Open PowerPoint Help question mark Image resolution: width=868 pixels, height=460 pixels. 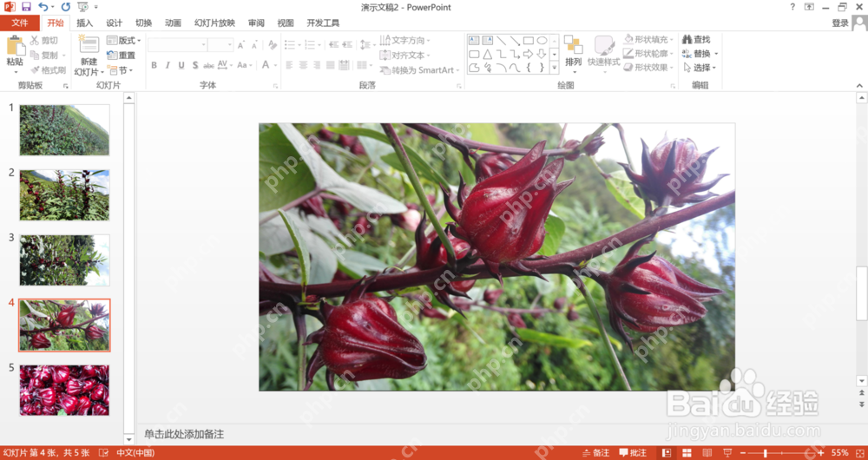tap(792, 7)
